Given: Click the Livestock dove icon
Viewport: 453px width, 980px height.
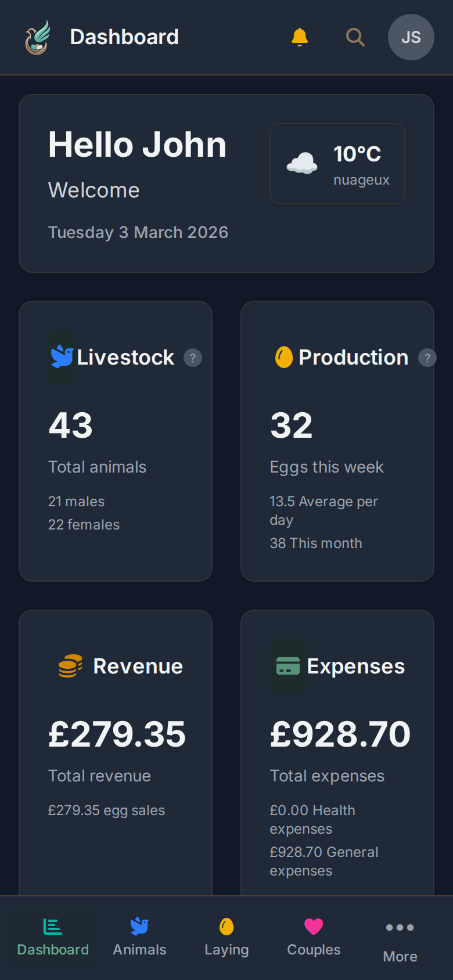Looking at the screenshot, I should (62, 357).
